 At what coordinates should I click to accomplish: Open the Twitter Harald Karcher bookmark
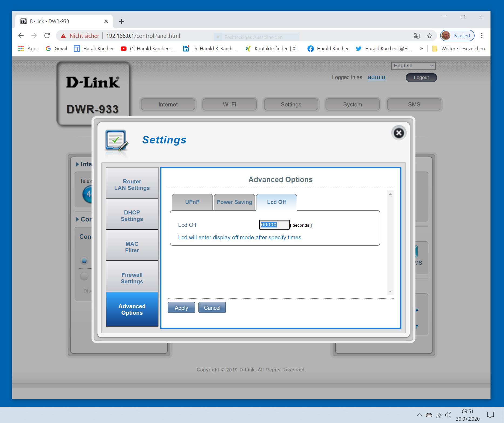(384, 49)
